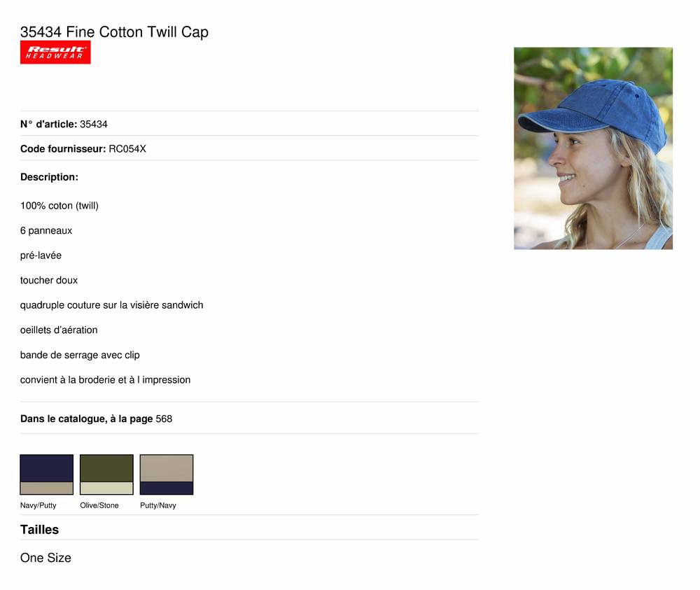Click the 'quadruple couture sur la visière sandwich' line
Image resolution: width=700 pixels, height=590 pixels.
(x=111, y=305)
